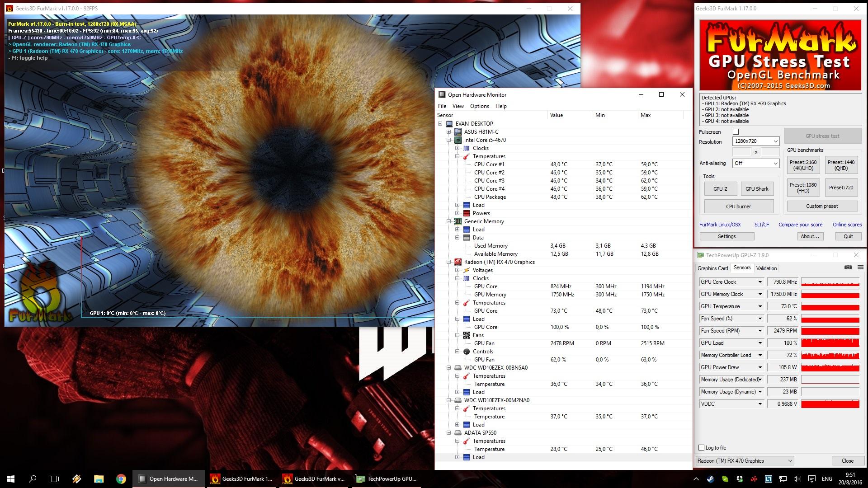The image size is (868, 488).
Task: Click the CPU burner button
Action: coord(738,206)
